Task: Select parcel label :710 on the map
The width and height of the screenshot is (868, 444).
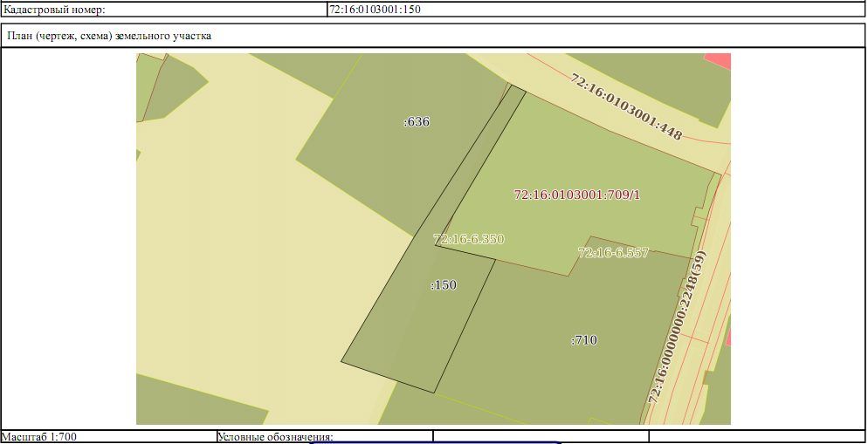Action: (584, 340)
